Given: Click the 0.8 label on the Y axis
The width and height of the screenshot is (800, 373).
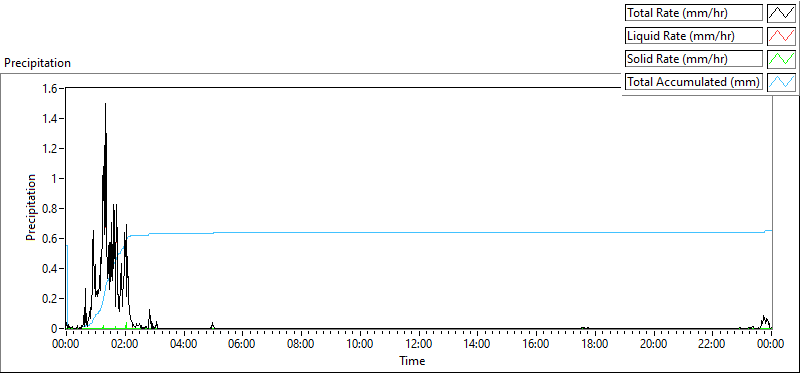Looking at the screenshot, I should click(x=53, y=209).
